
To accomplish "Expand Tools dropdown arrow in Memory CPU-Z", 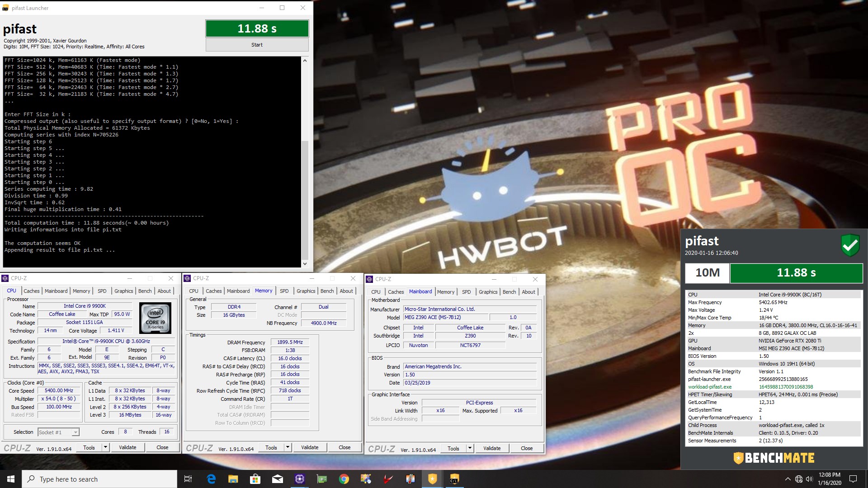I will (288, 447).
